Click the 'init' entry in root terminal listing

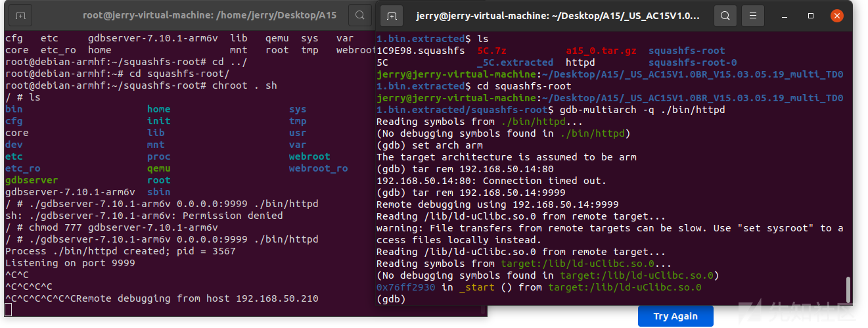point(158,121)
